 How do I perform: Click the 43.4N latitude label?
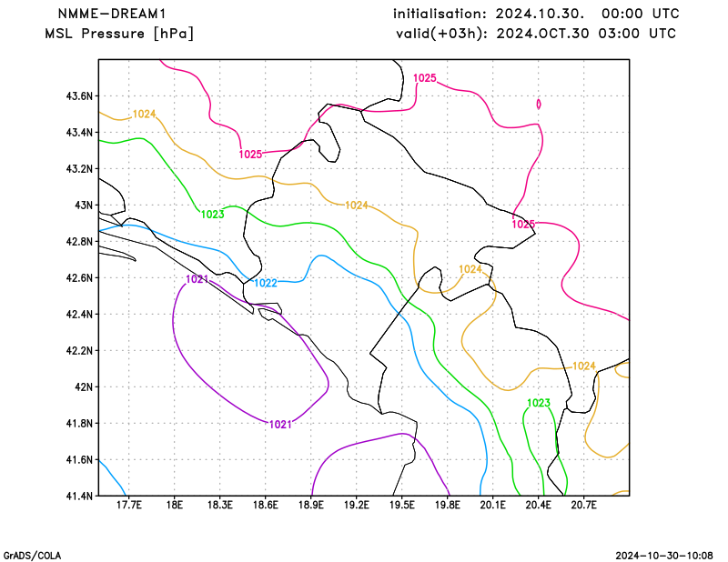click(x=79, y=133)
